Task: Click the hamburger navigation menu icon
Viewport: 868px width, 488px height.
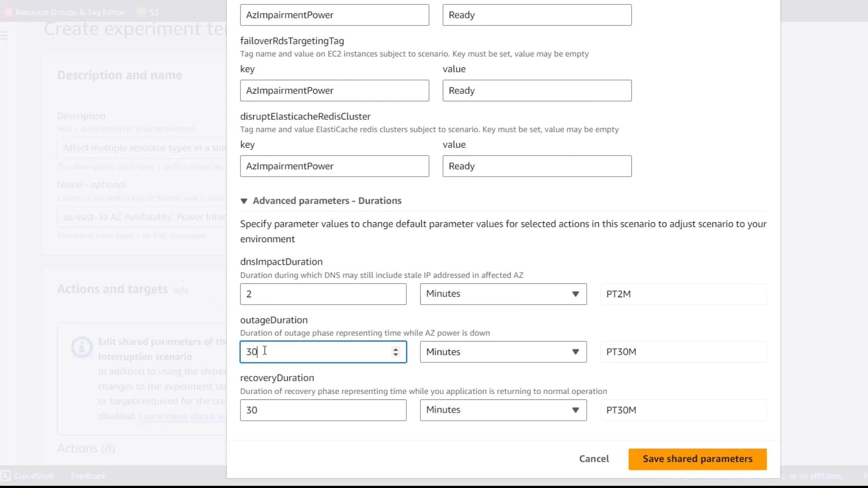Action: (4, 35)
